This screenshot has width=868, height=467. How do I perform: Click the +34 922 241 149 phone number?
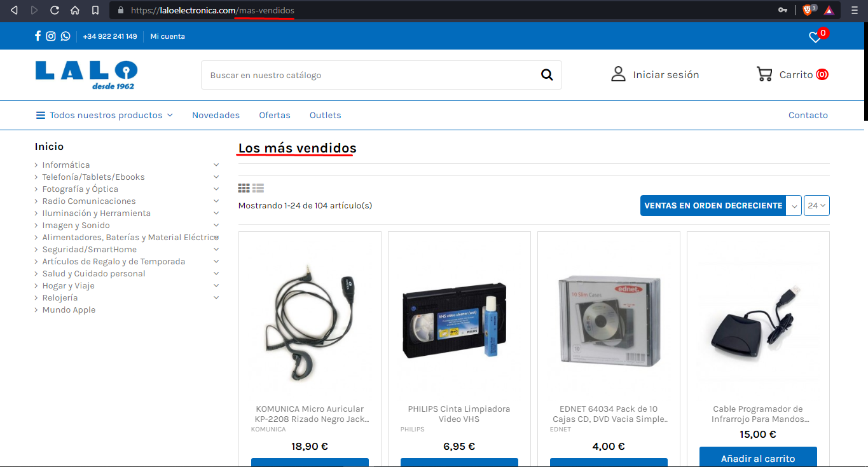click(x=110, y=36)
